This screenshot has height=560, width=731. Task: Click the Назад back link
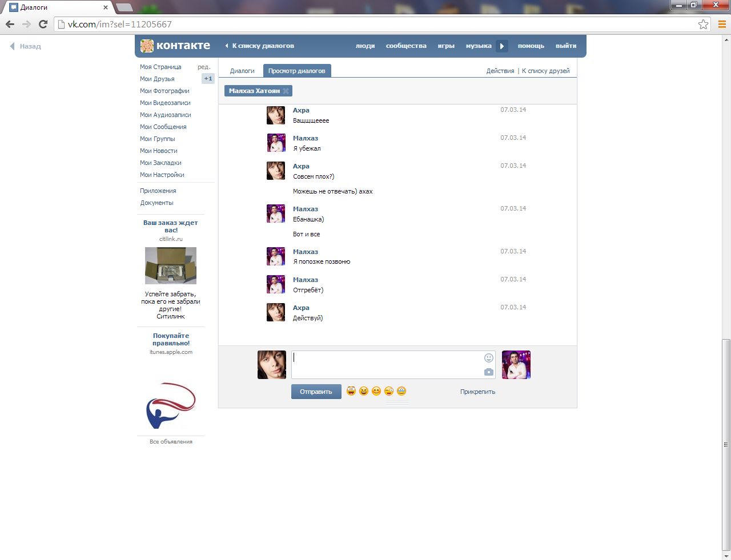coord(26,46)
